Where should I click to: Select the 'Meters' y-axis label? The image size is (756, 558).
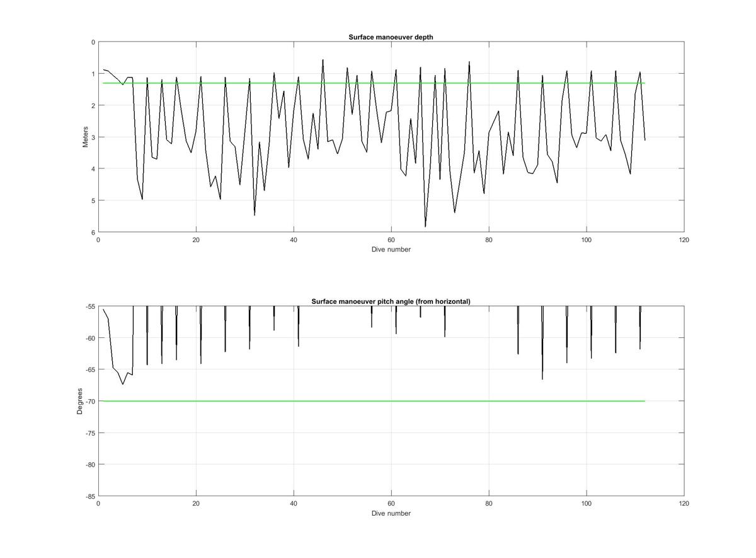[86, 137]
